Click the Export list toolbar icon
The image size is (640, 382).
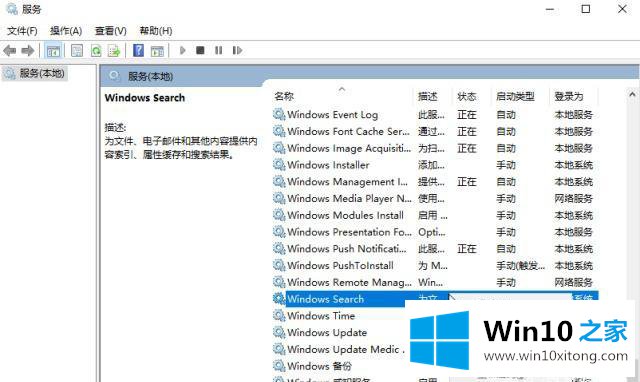[x=114, y=51]
